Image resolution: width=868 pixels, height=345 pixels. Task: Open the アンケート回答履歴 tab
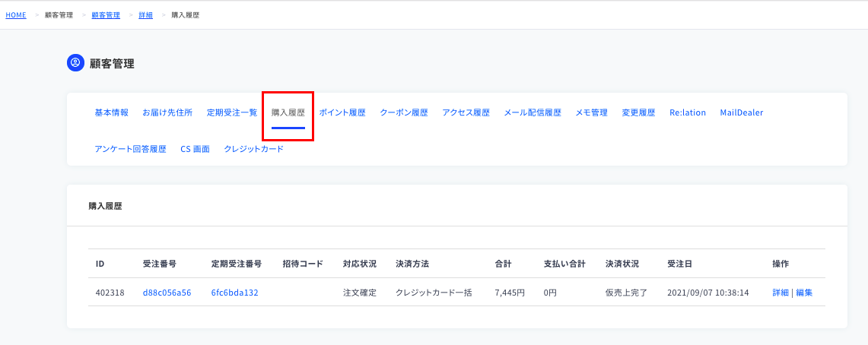click(131, 149)
